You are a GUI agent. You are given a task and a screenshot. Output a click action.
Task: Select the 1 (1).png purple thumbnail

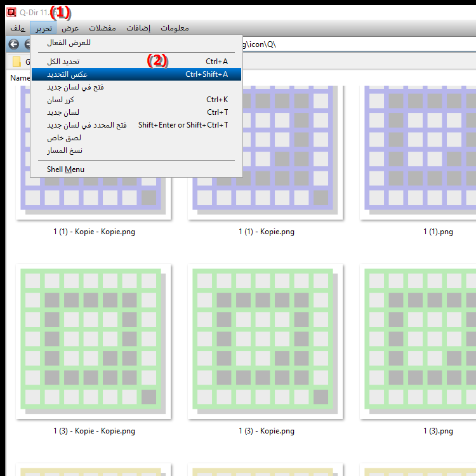418,152
